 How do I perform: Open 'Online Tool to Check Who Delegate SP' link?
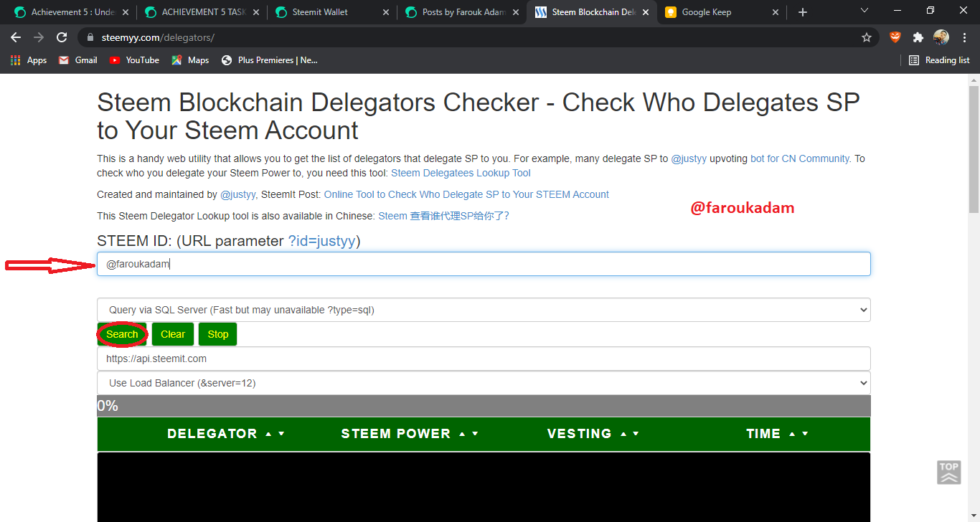click(x=466, y=194)
